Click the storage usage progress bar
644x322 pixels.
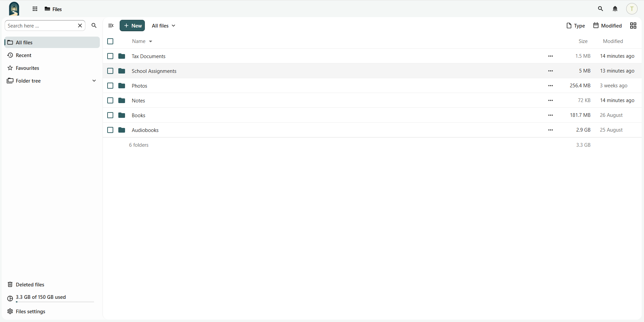[55, 302]
